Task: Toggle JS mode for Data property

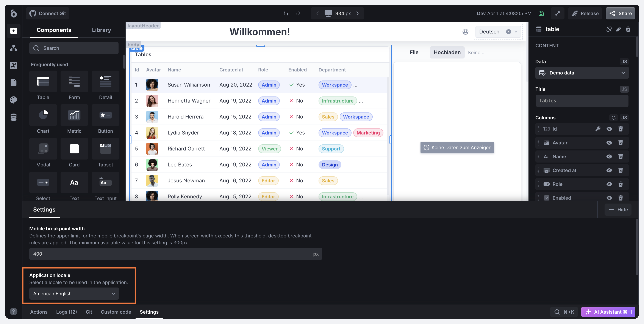Action: click(x=624, y=62)
